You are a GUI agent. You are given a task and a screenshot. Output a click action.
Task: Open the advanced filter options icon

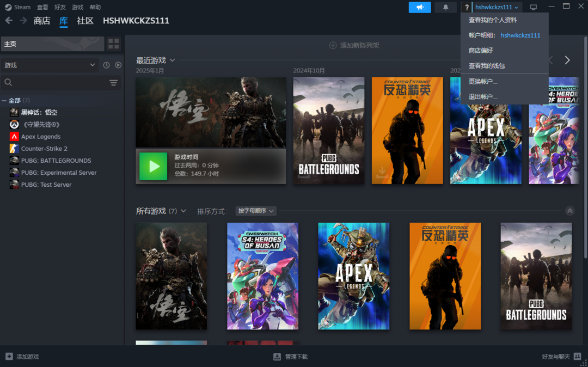114,83
